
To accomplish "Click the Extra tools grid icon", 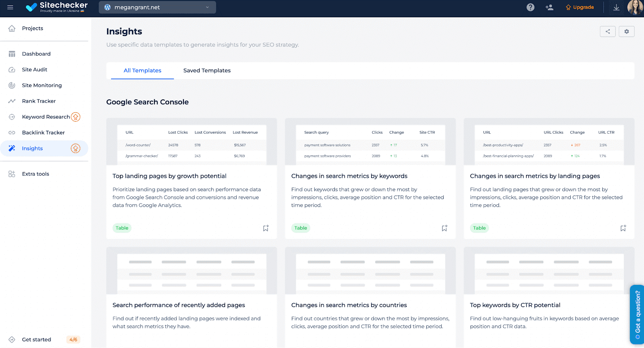I will (x=12, y=174).
